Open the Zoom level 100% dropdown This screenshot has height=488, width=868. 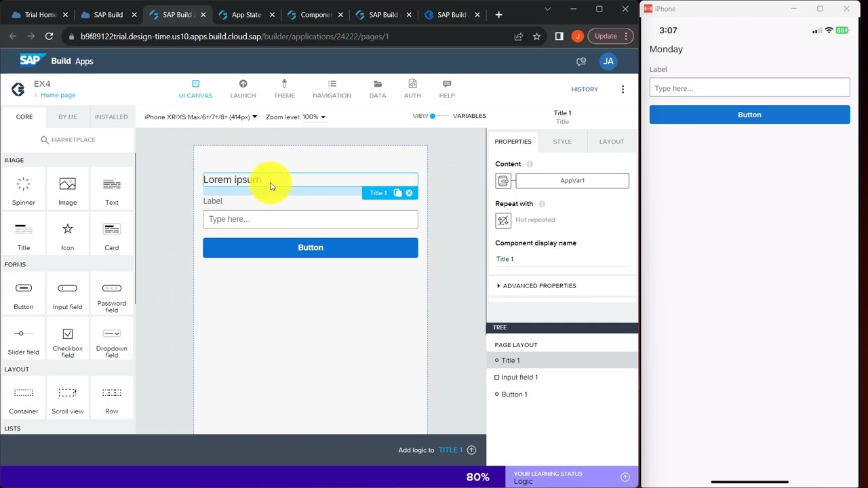click(296, 117)
